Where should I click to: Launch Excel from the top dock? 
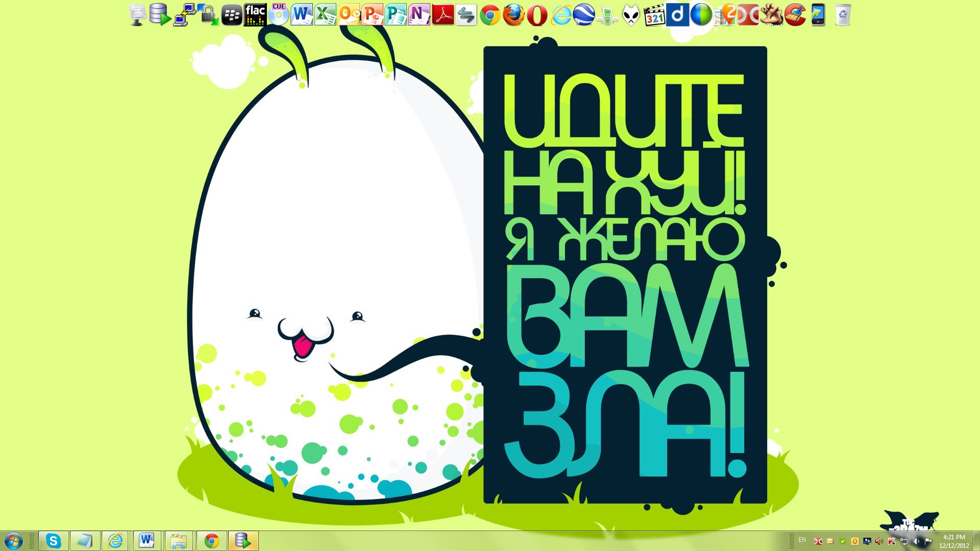325,14
